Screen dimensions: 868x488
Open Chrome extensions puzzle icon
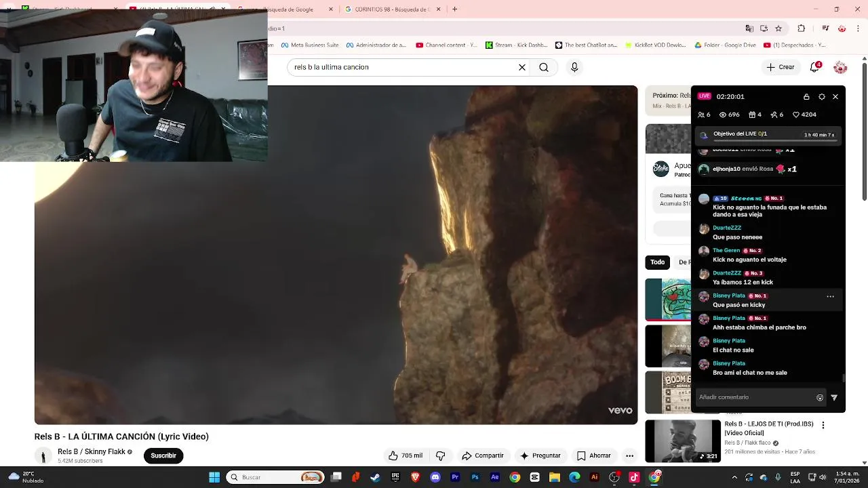[x=802, y=28]
